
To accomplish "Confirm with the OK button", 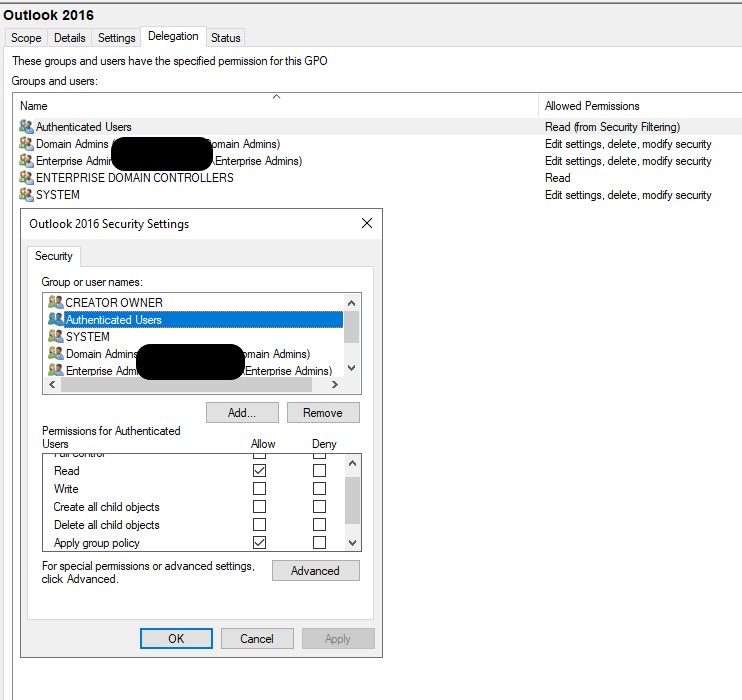I will [177, 638].
